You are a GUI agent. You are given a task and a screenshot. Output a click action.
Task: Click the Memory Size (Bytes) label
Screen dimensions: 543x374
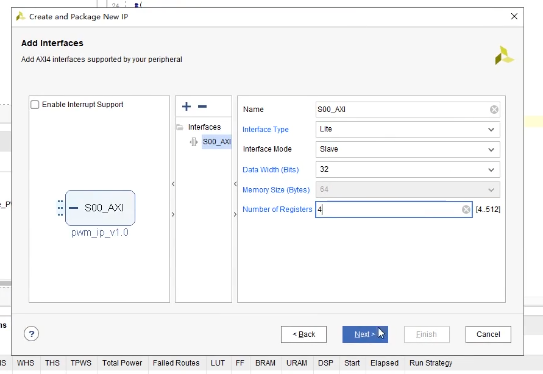coord(276,190)
